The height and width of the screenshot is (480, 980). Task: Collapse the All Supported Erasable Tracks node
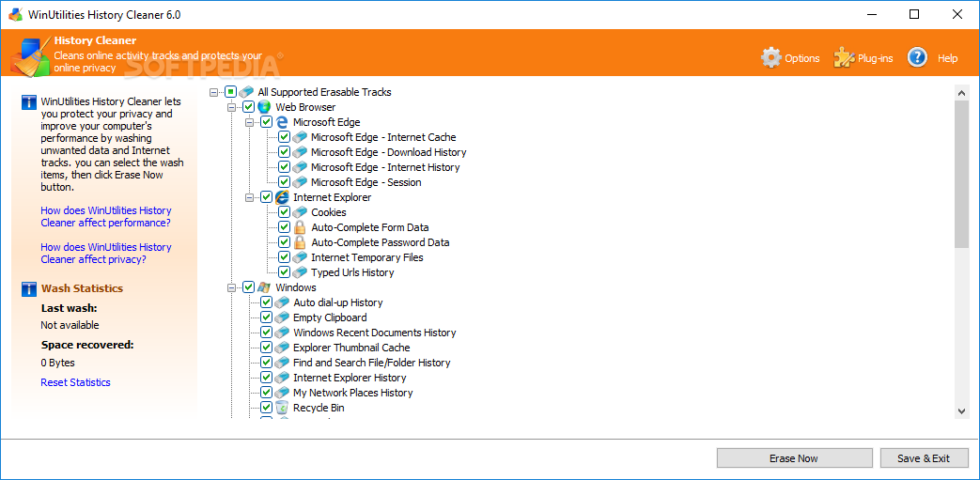pos(213,92)
